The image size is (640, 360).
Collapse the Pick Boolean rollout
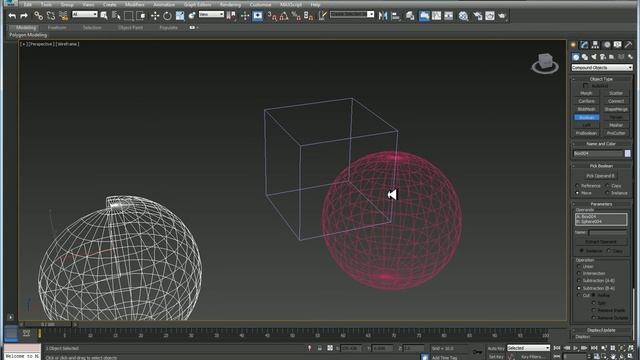601,166
